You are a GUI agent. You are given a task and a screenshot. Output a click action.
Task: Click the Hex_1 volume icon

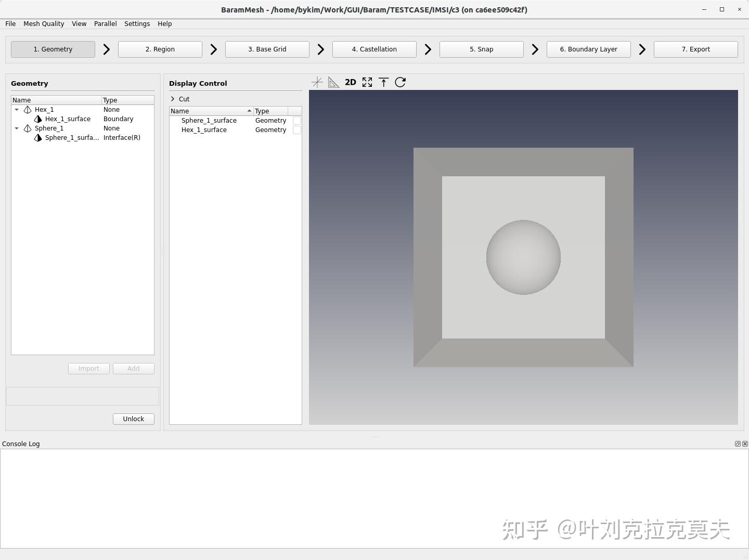[28, 110]
